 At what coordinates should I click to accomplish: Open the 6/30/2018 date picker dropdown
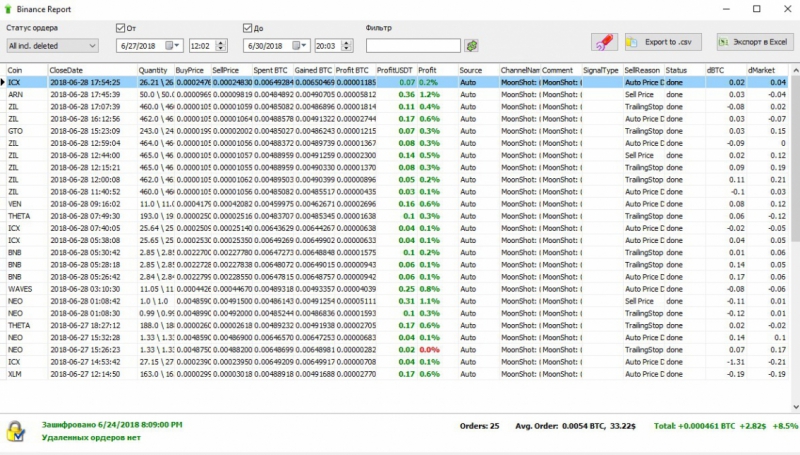click(300, 45)
